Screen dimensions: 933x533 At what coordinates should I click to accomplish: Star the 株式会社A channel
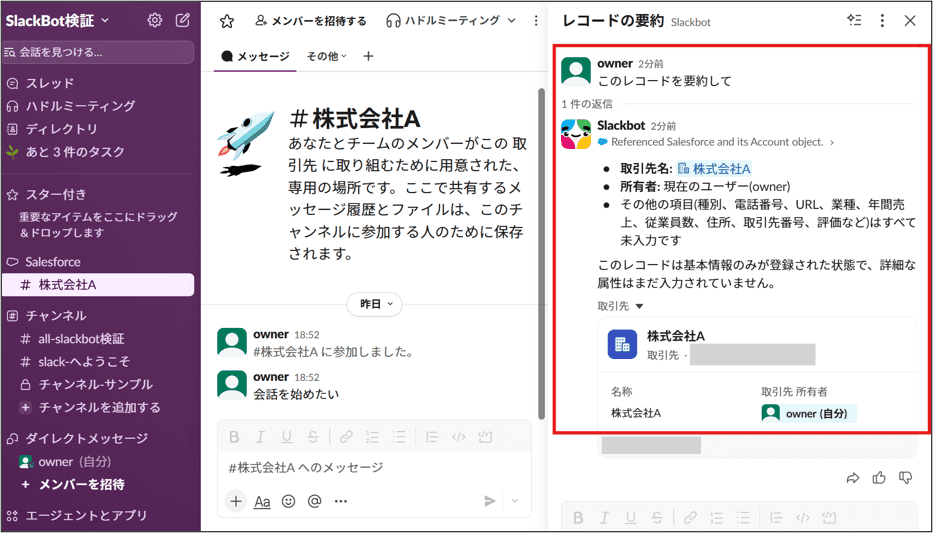227,21
